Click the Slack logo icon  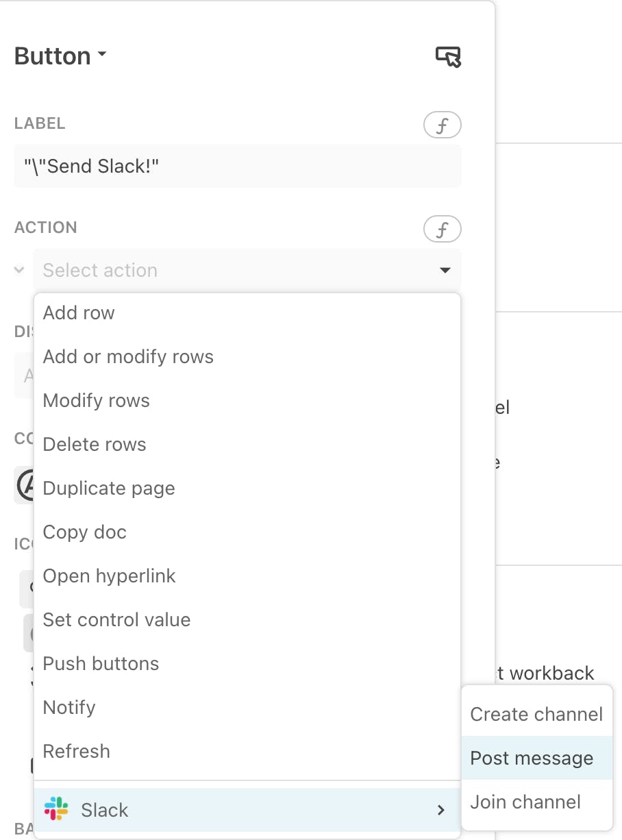[56, 809]
